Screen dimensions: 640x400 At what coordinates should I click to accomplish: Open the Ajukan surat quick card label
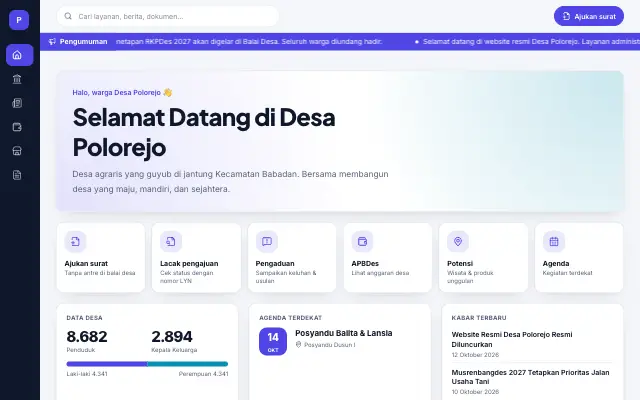pyautogui.click(x=86, y=264)
